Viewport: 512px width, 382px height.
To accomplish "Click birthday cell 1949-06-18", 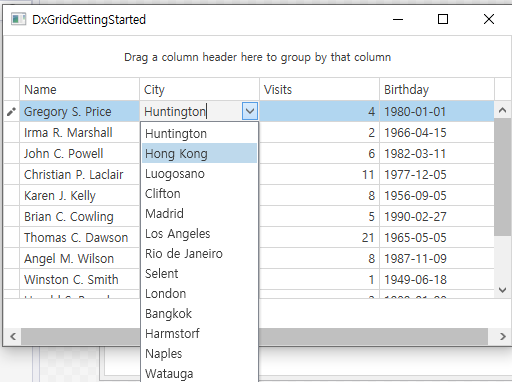I will [437, 279].
